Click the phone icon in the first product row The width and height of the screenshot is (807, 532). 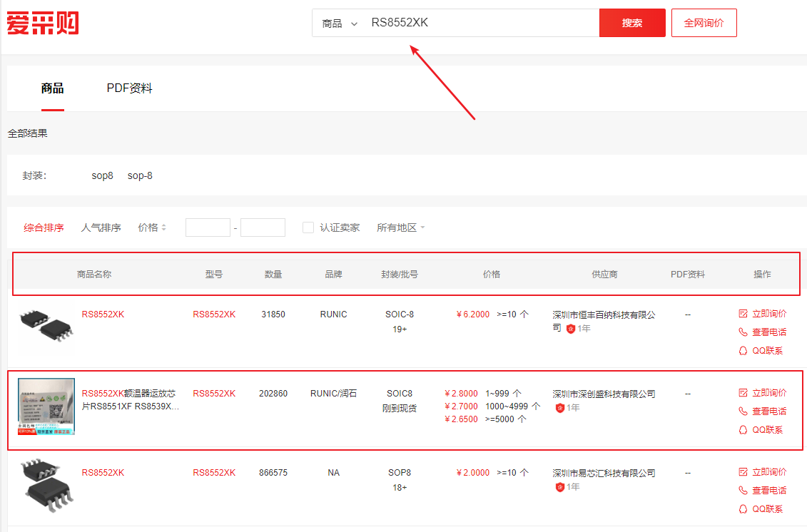point(743,332)
